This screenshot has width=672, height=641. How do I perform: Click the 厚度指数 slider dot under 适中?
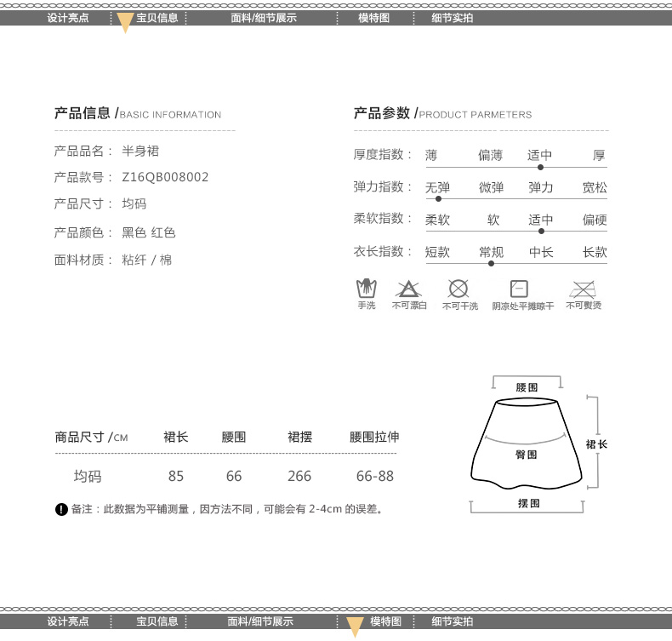click(x=540, y=167)
